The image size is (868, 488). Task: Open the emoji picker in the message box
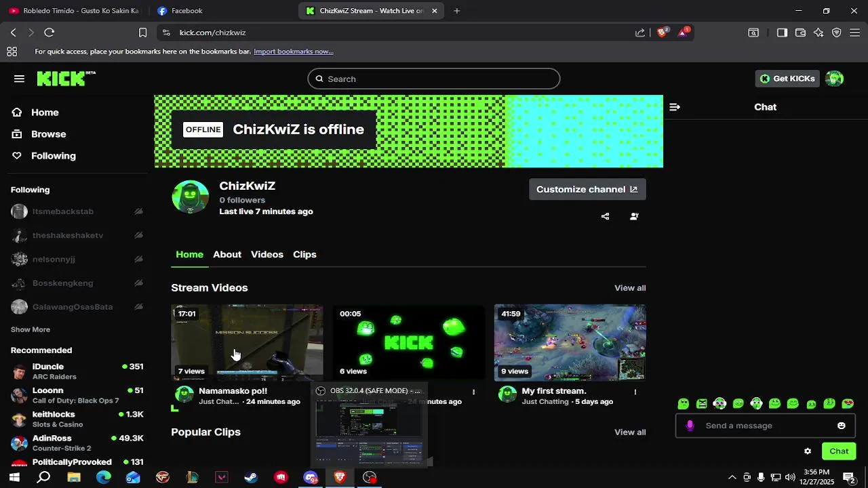click(x=842, y=426)
